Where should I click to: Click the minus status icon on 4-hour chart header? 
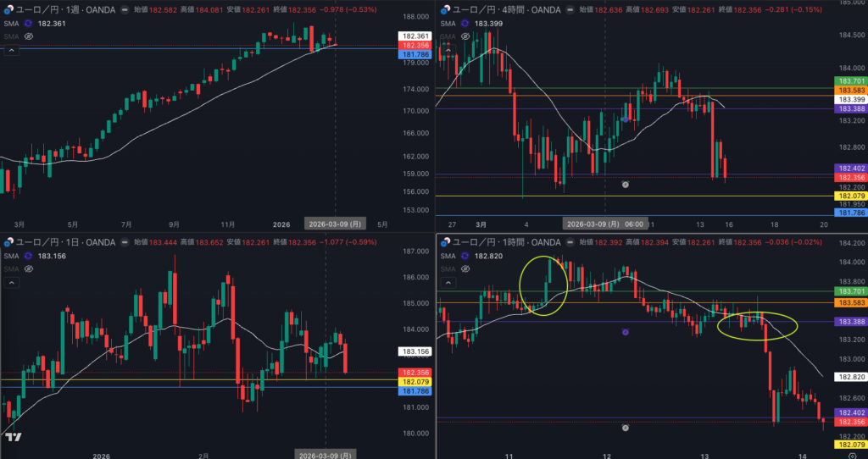564,9
